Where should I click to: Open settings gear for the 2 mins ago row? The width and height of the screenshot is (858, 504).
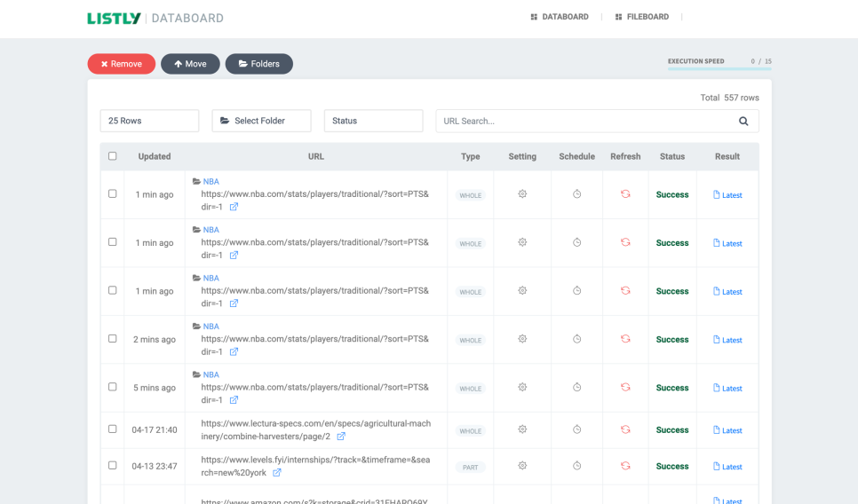pos(522,339)
